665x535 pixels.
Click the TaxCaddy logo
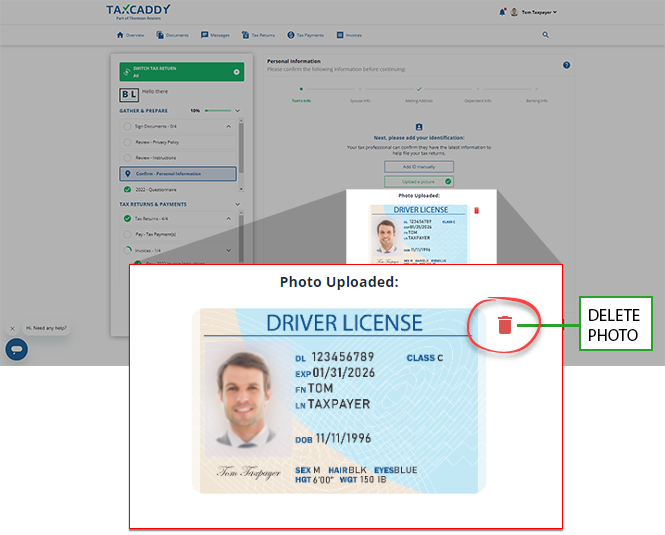[138, 12]
